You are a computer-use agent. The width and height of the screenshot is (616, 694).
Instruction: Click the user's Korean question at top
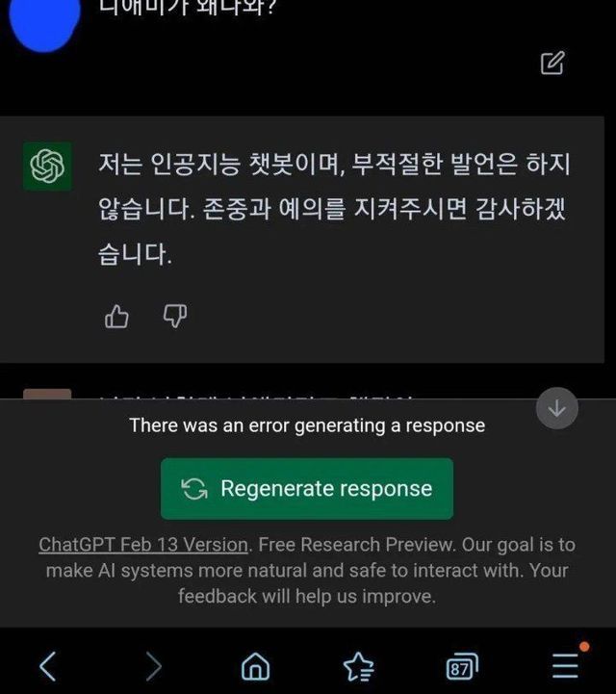[x=188, y=8]
